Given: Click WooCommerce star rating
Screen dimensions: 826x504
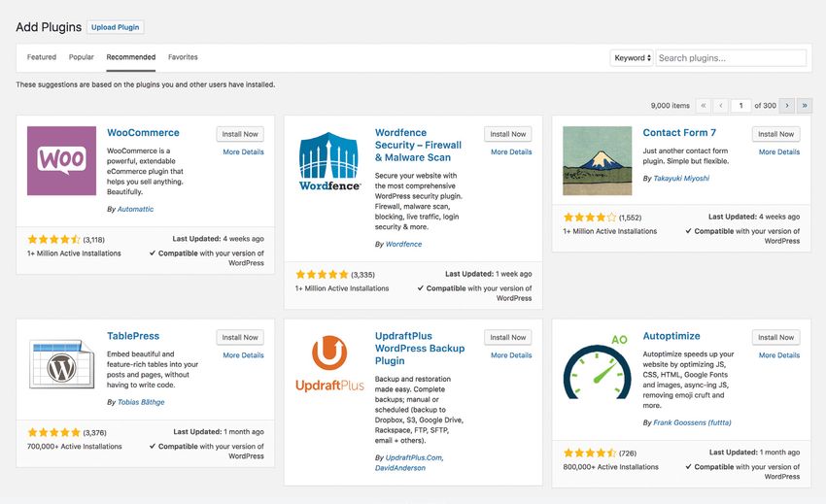Looking at the screenshot, I should [x=53, y=240].
